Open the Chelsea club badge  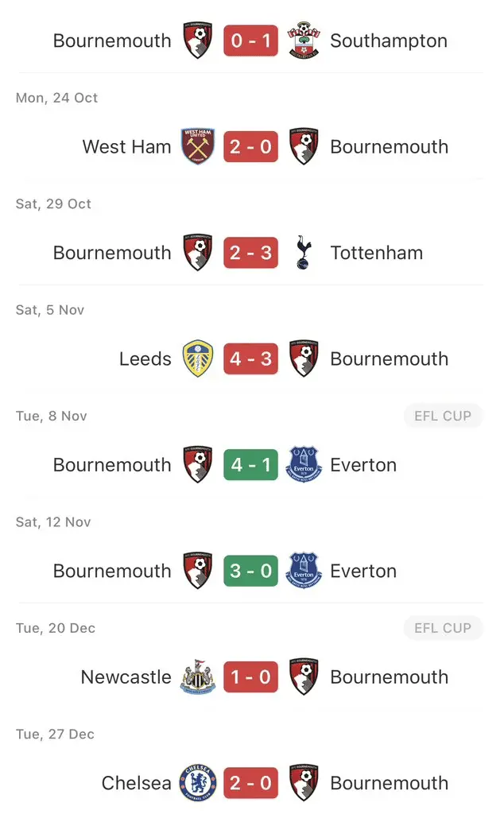point(198,783)
